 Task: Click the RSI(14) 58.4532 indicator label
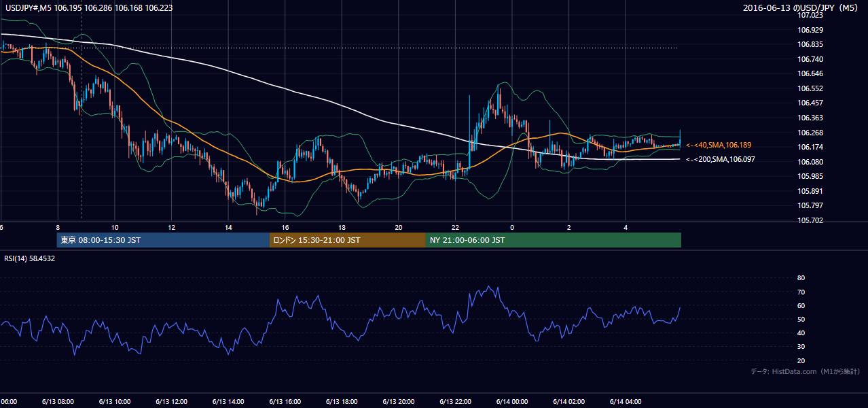coord(30,258)
